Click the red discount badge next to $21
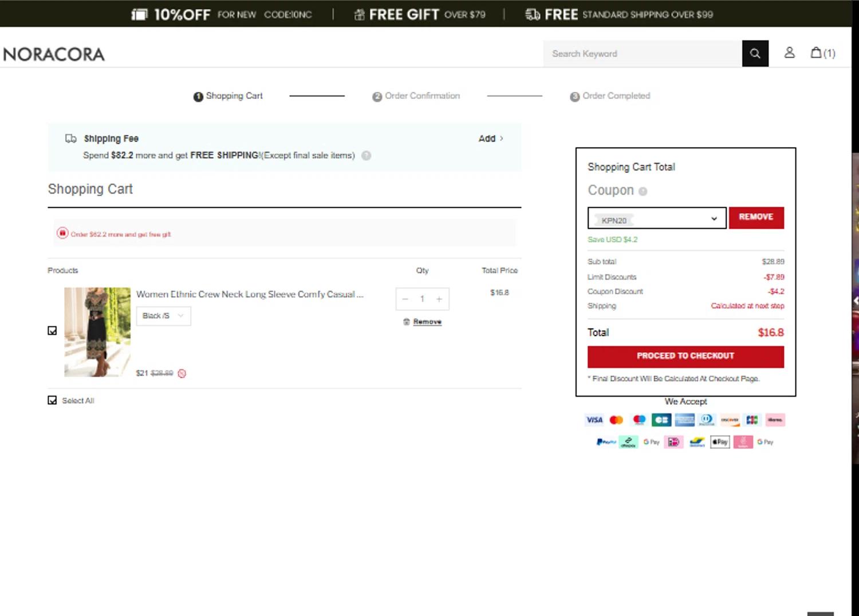 (x=182, y=373)
